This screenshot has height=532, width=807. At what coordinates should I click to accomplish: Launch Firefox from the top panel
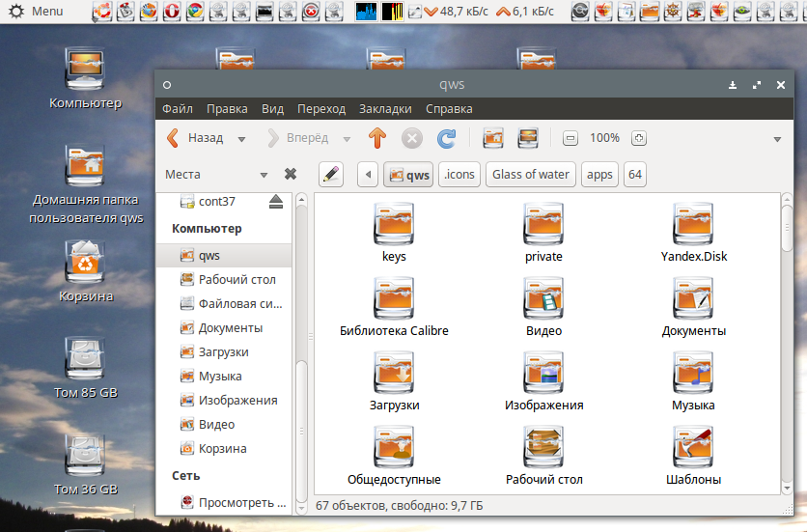[149, 11]
